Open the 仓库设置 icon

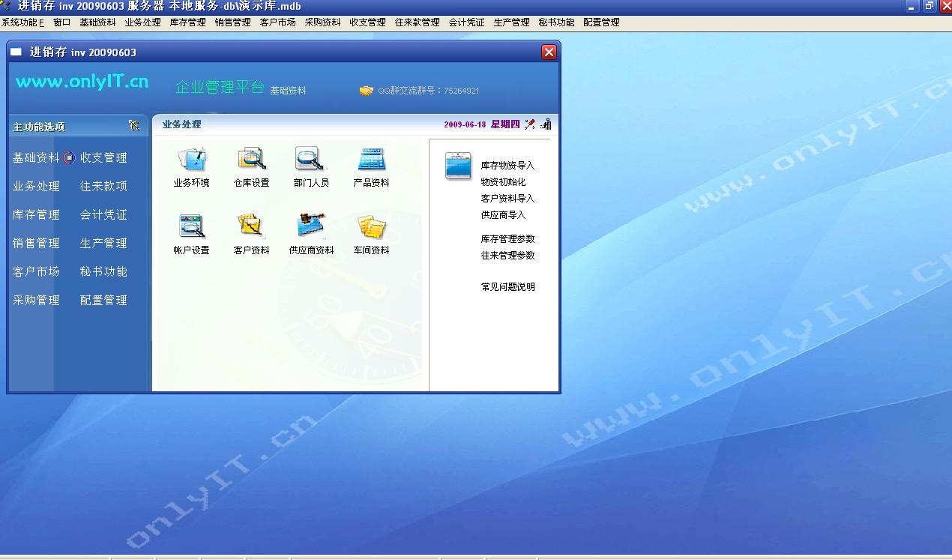(251, 159)
